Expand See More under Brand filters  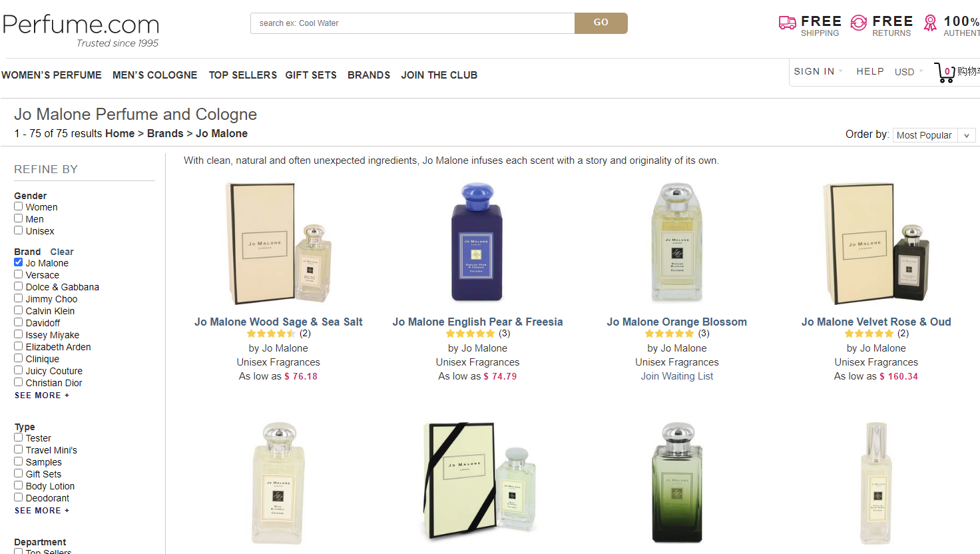(x=41, y=396)
